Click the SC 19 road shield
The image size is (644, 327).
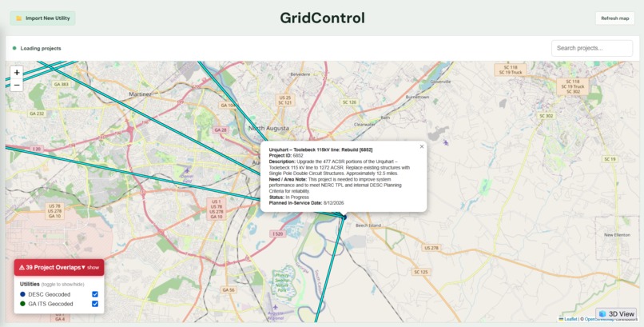pyautogui.click(x=610, y=159)
